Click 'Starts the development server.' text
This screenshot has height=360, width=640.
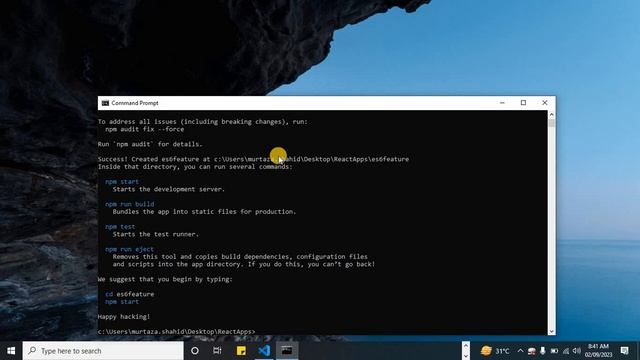(x=169, y=189)
